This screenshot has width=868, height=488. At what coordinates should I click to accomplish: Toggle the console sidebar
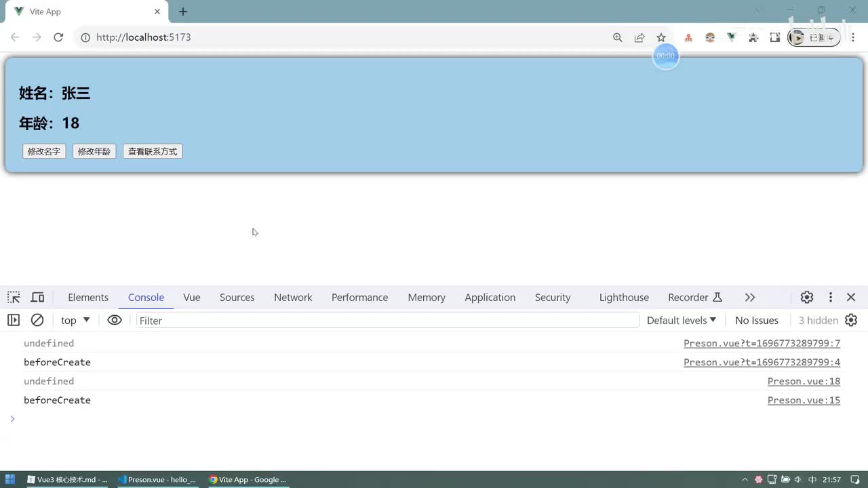(x=14, y=320)
